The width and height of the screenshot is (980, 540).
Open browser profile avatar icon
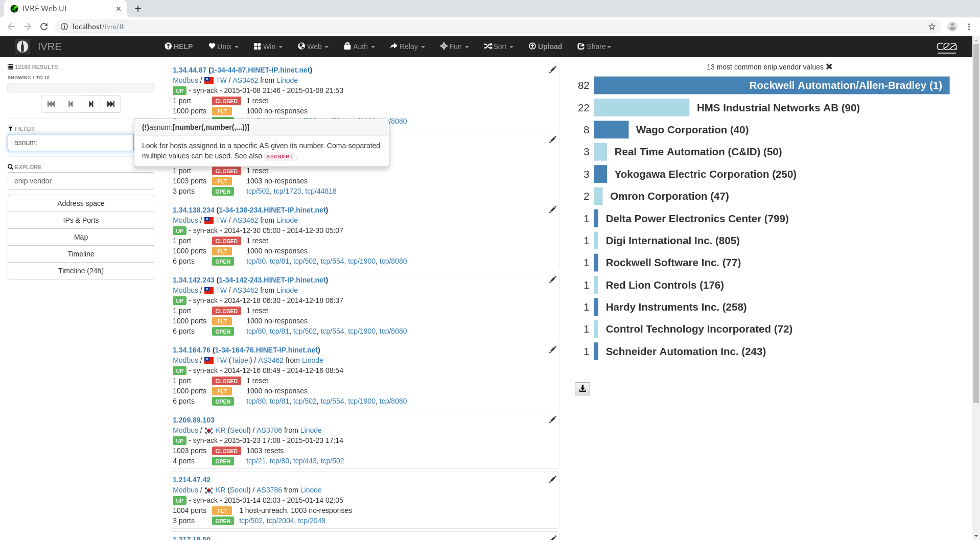(x=952, y=27)
